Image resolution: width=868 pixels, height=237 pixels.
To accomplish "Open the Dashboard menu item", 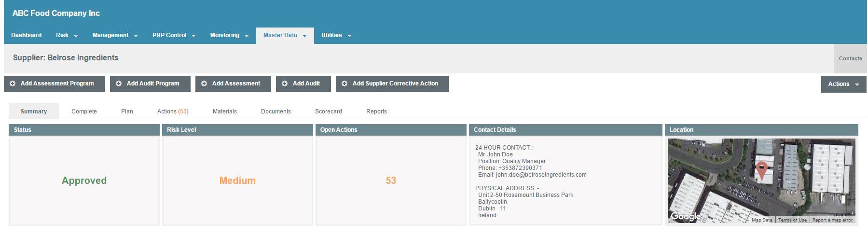I will pyautogui.click(x=27, y=35).
